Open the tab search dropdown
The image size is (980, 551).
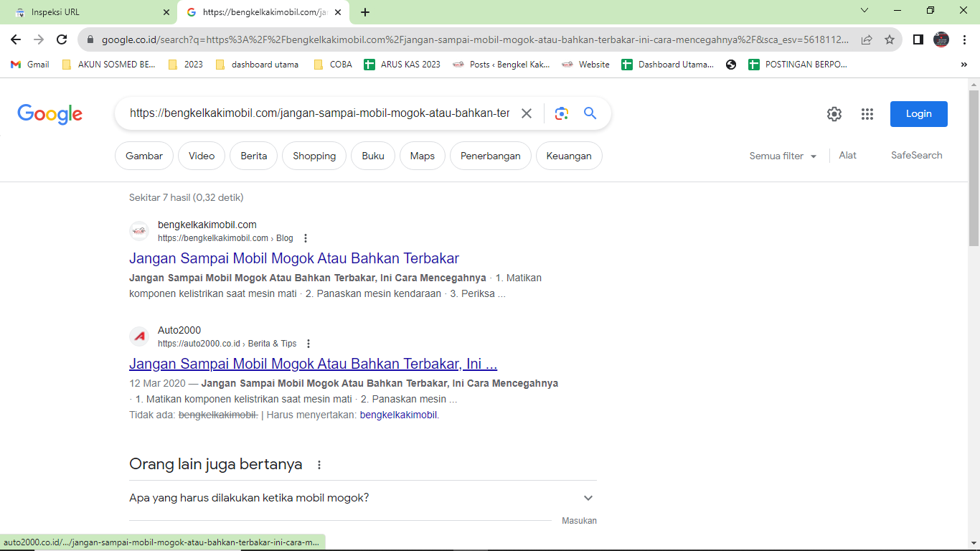tap(864, 10)
